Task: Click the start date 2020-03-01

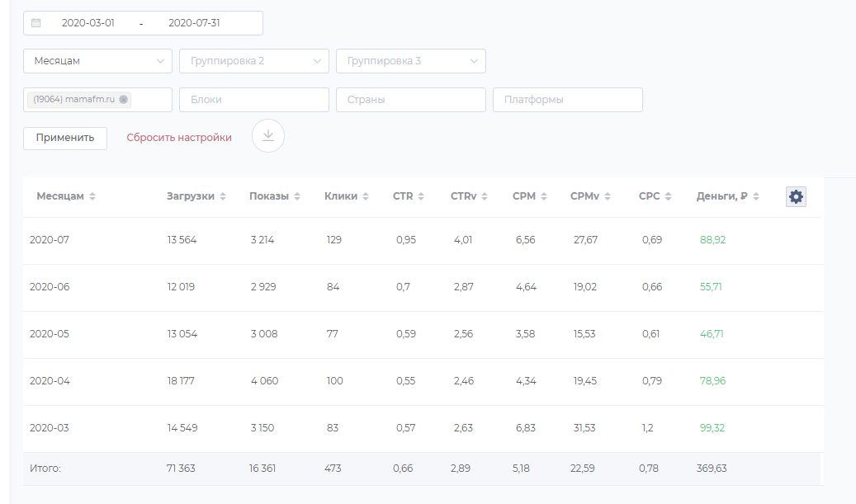Action: click(x=88, y=23)
